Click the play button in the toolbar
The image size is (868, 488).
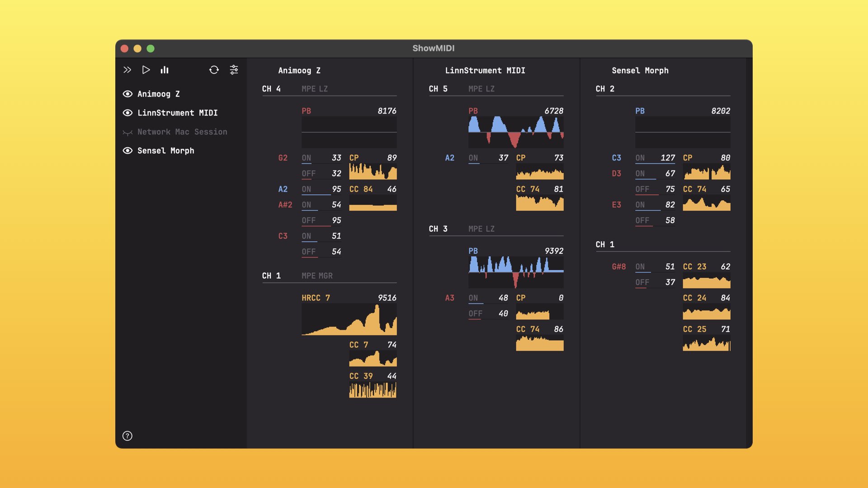146,70
